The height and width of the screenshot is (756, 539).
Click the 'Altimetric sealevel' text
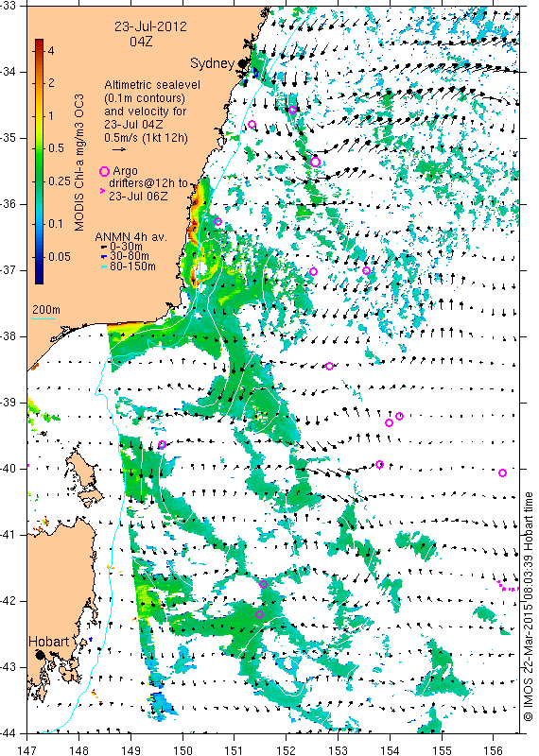[x=152, y=85]
